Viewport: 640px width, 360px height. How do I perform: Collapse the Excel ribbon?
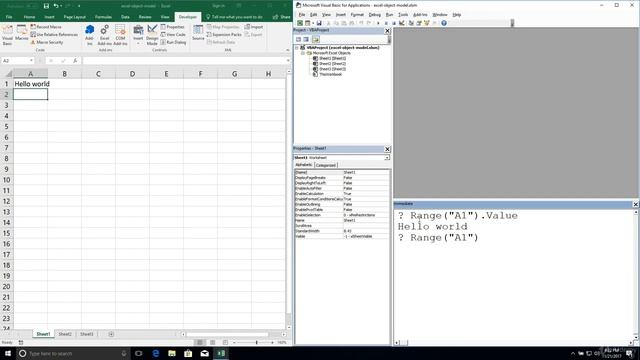[x=288, y=50]
